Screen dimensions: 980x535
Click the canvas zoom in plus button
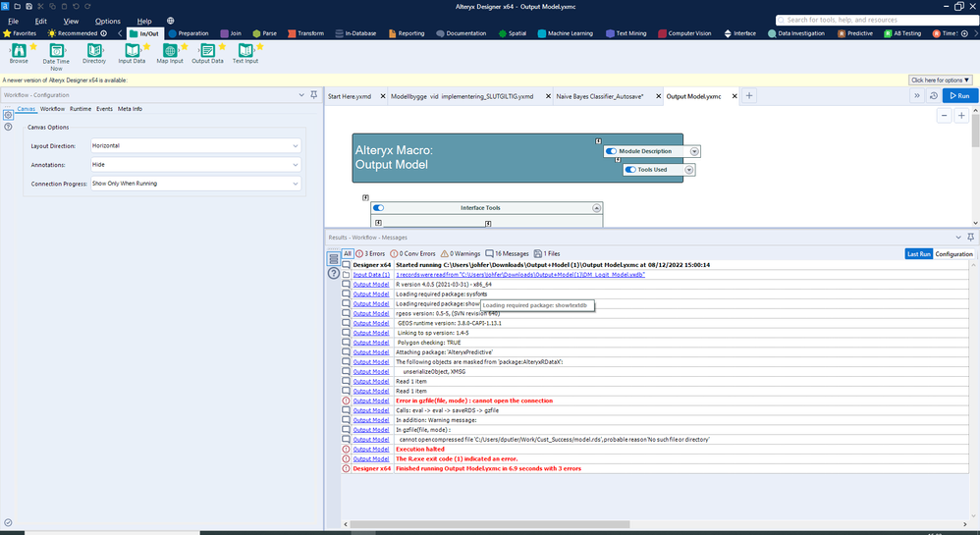tap(961, 116)
